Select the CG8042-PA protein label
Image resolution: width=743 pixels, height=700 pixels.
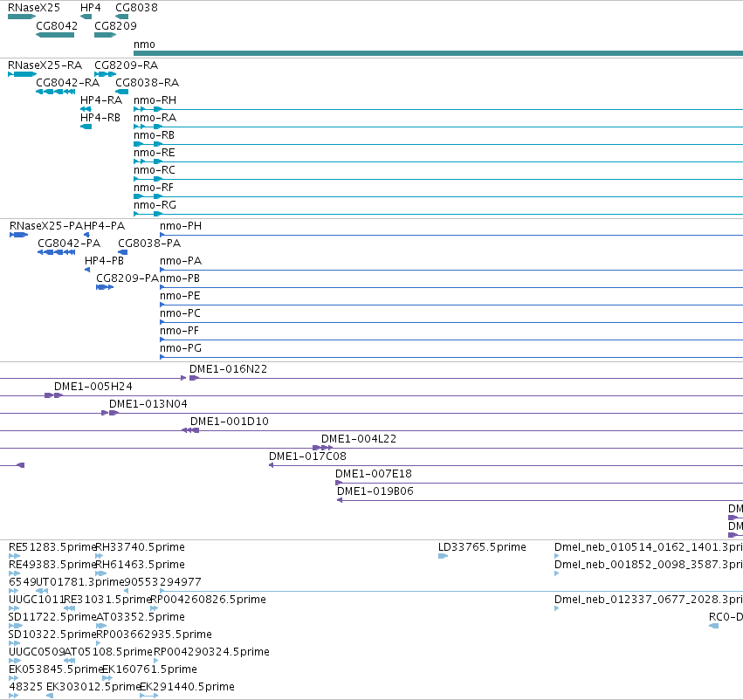click(69, 244)
